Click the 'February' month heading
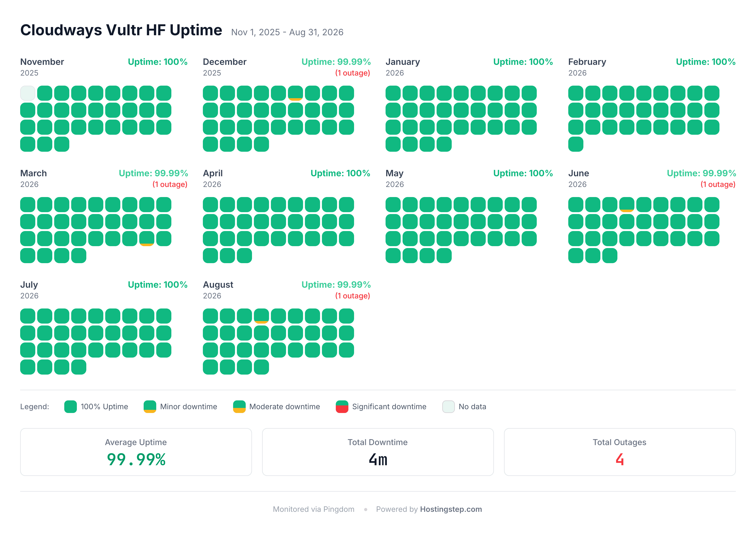 click(x=587, y=62)
